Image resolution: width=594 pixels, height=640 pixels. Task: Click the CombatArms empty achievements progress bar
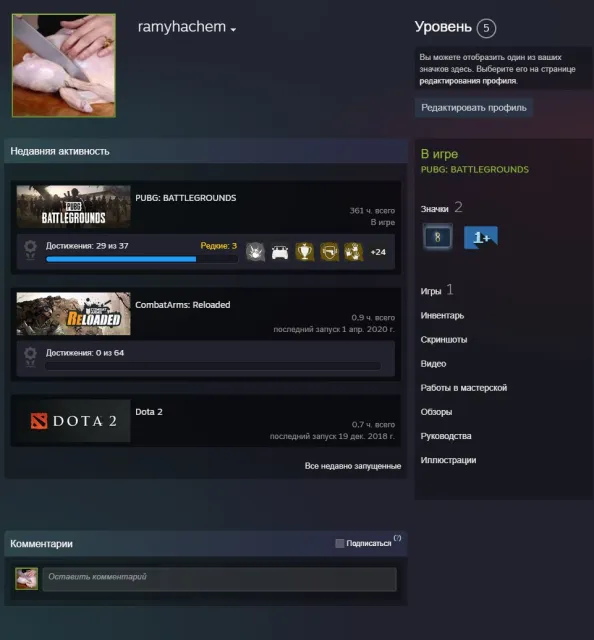[x=213, y=366]
